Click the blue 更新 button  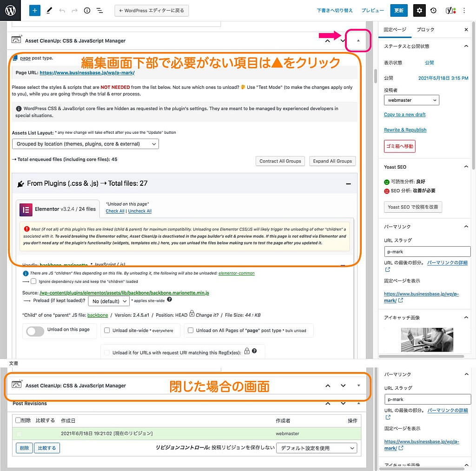[x=399, y=10]
